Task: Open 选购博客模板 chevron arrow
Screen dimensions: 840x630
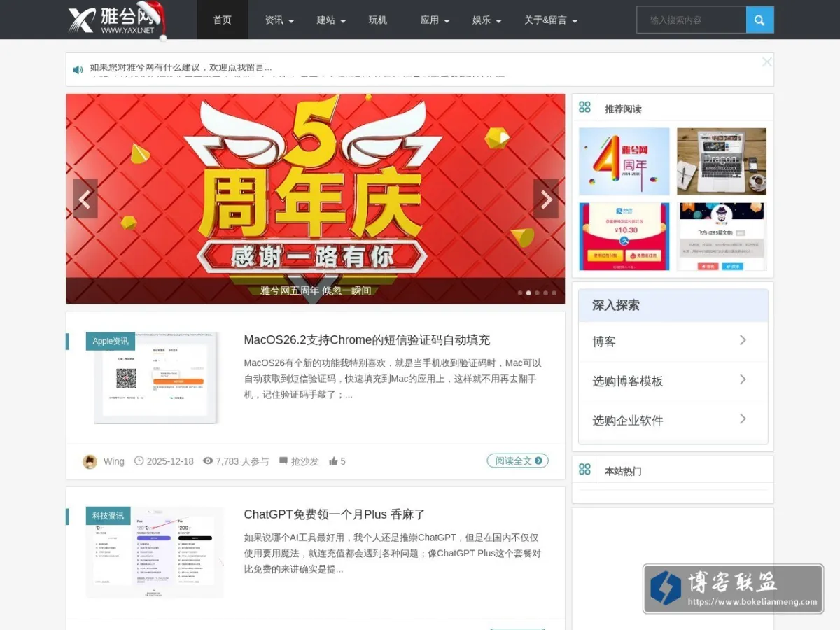Action: [743, 379]
